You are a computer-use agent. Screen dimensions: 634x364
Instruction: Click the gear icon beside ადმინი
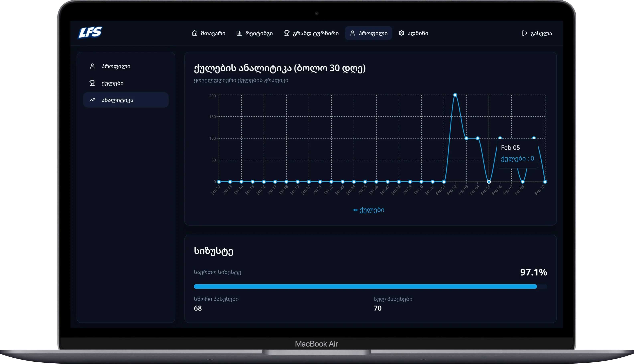(x=402, y=33)
